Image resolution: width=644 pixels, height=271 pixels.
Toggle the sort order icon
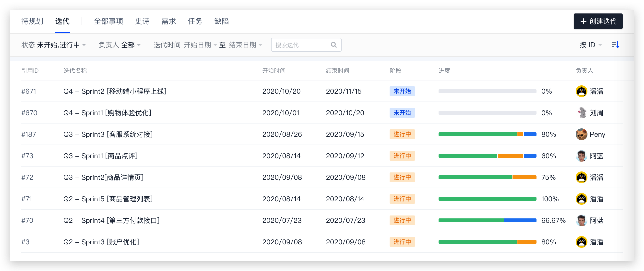(615, 45)
